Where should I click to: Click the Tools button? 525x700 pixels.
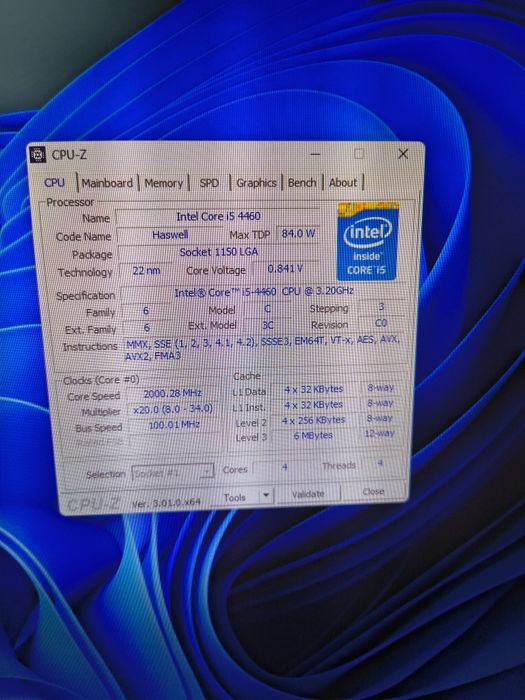(235, 497)
